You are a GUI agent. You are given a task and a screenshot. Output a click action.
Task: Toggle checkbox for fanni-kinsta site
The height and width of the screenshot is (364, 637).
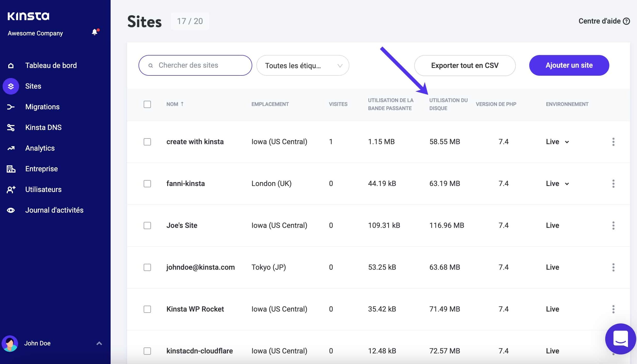[x=148, y=183]
